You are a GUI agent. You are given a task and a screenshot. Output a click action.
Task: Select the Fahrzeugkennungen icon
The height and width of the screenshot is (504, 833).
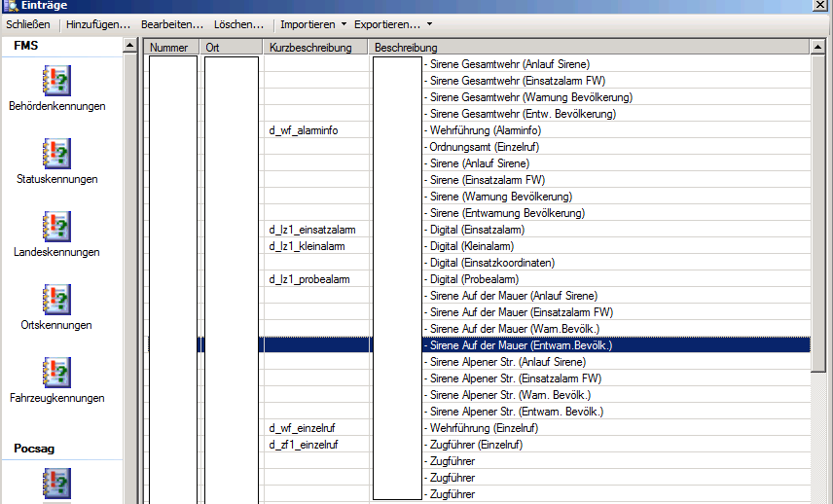[x=57, y=372]
